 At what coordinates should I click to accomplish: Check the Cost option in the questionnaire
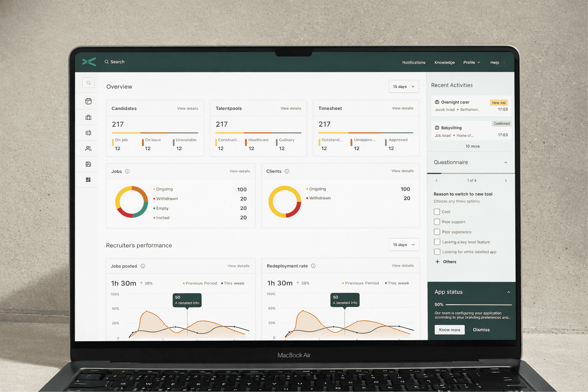click(x=437, y=212)
